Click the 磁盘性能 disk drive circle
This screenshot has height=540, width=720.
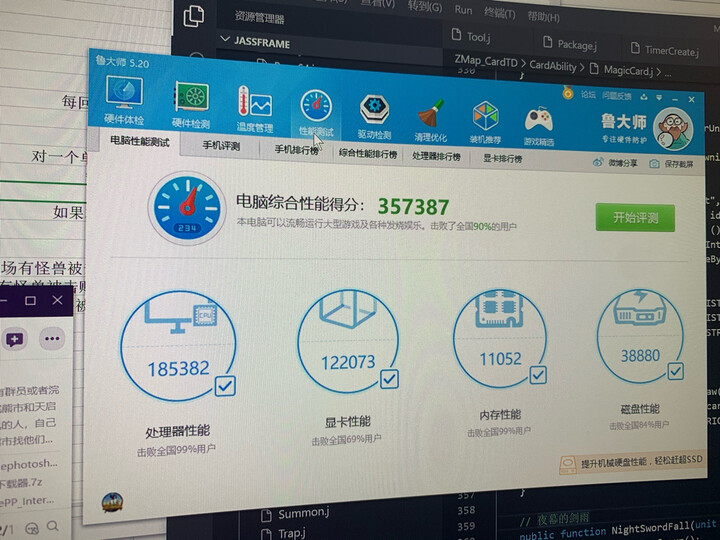[640, 337]
